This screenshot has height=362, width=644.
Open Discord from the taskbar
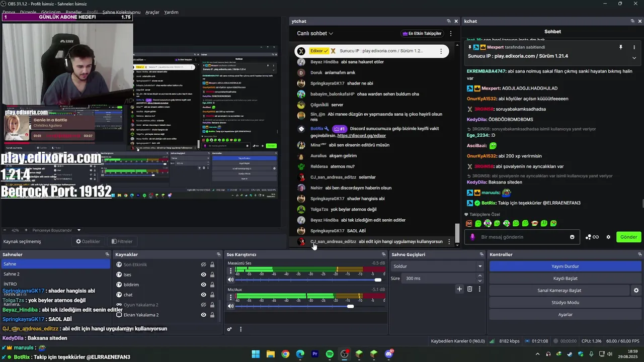(x=388, y=354)
